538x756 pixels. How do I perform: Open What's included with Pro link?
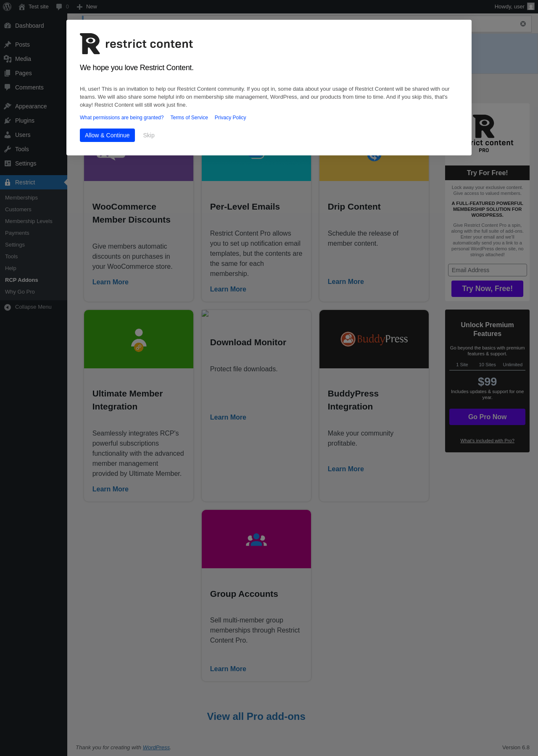click(487, 441)
